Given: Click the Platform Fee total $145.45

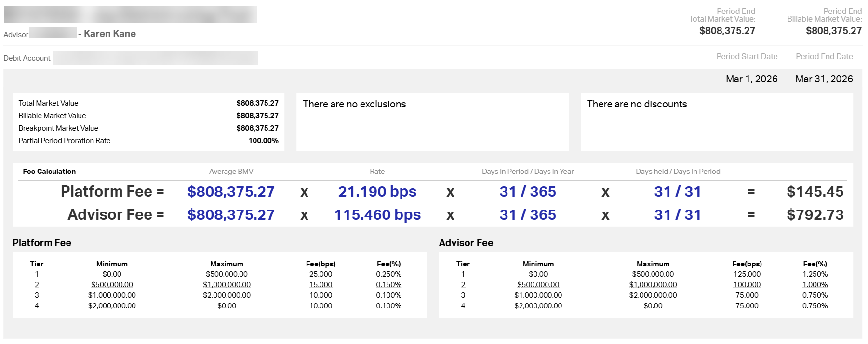Looking at the screenshot, I should (x=815, y=192).
